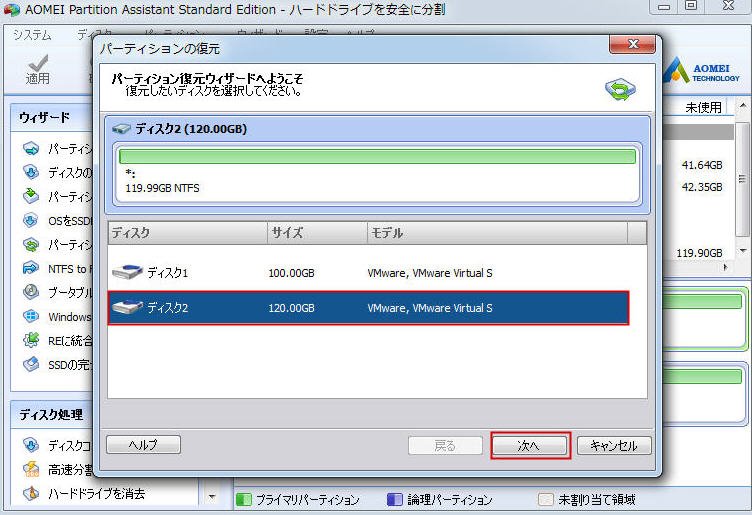Click the Windows To Go icon

[31, 316]
